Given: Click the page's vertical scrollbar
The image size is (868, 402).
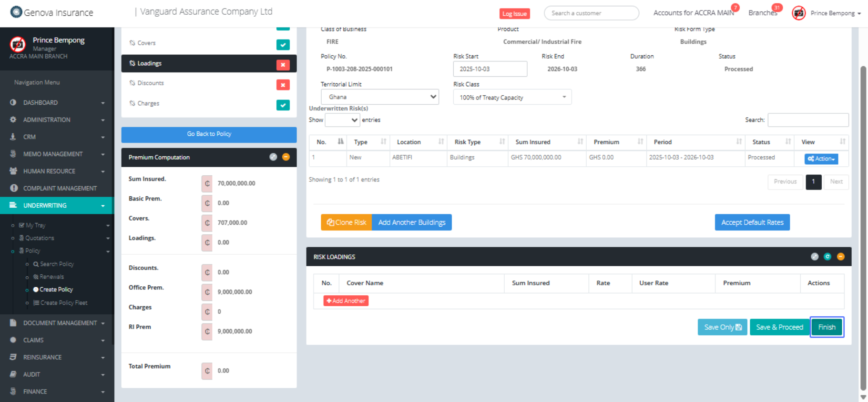Looking at the screenshot, I should tap(863, 229).
